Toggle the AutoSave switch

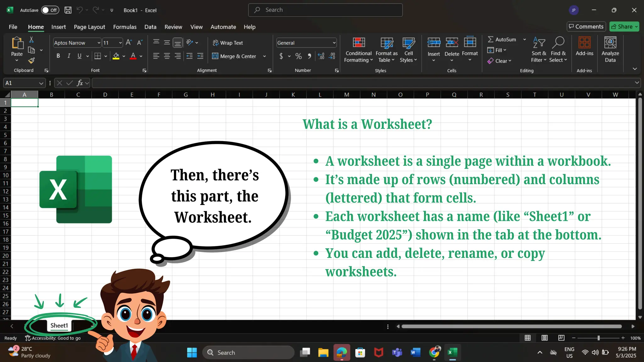click(x=50, y=10)
